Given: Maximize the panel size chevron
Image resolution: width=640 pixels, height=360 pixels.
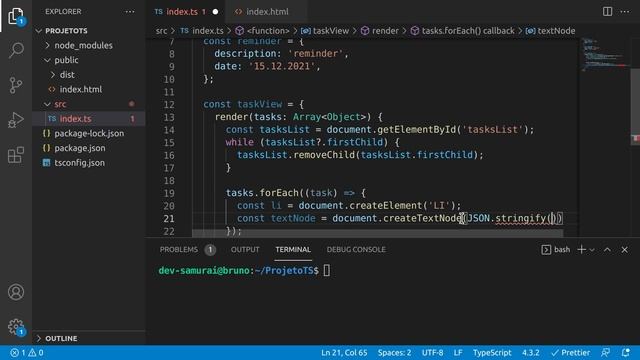Looking at the screenshot, I should (607, 249).
